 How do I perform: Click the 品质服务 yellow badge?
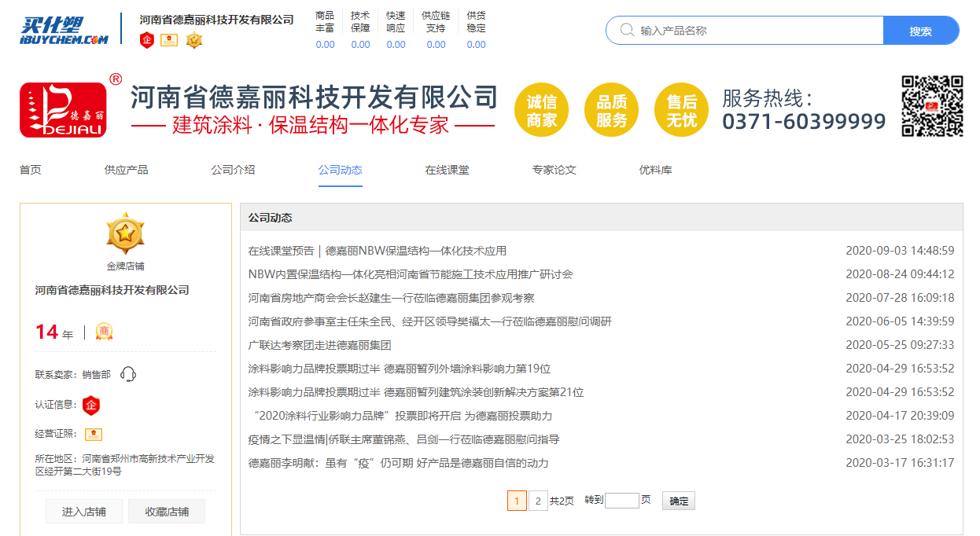point(611,110)
